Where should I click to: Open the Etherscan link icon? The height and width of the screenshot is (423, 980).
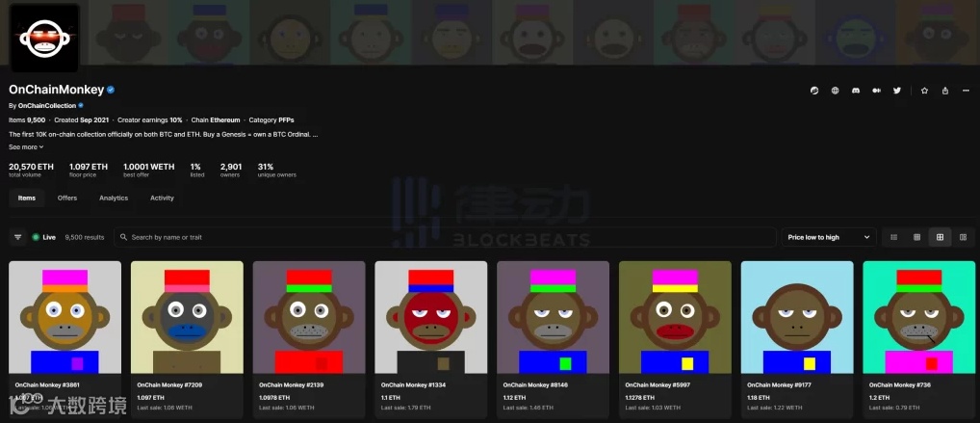814,91
